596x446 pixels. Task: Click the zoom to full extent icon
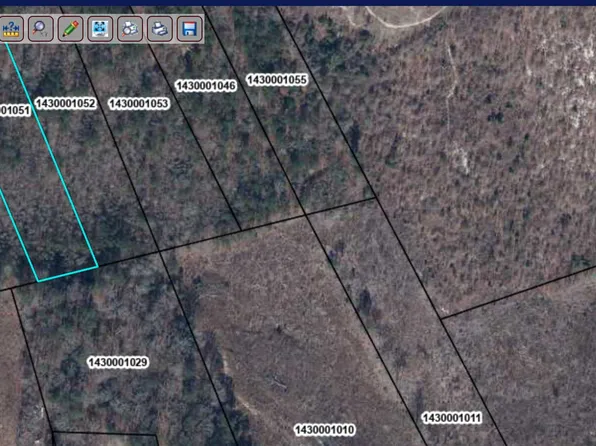[100, 29]
